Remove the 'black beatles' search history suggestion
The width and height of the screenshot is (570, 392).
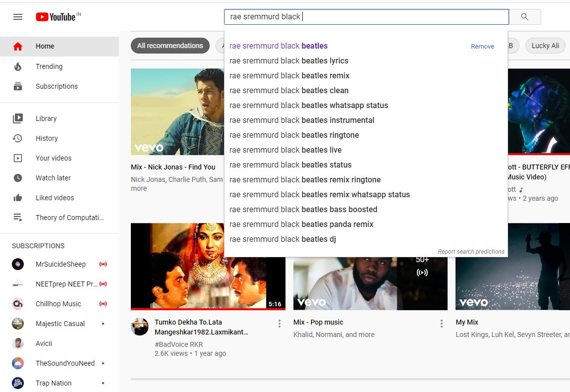[482, 47]
